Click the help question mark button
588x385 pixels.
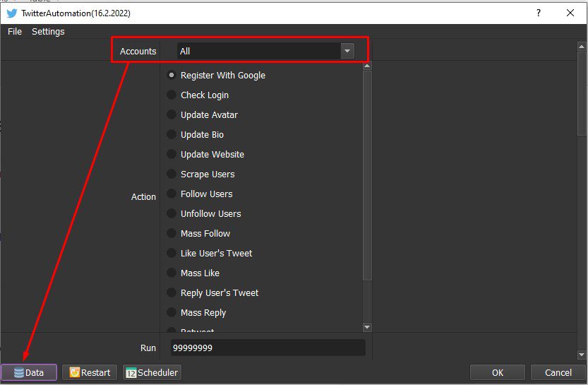pyautogui.click(x=539, y=13)
